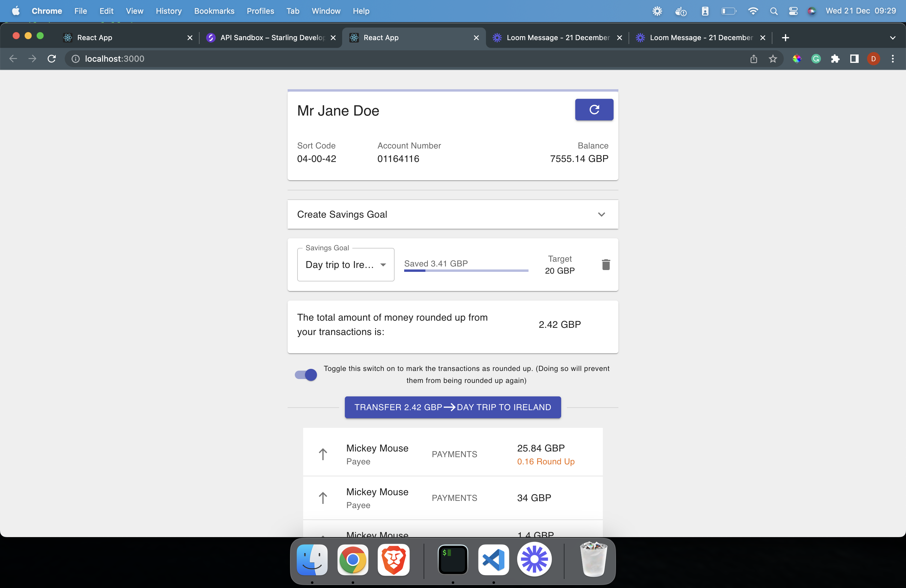The width and height of the screenshot is (906, 588).
Task: Open Brave browser from the Dock
Action: (x=393, y=560)
